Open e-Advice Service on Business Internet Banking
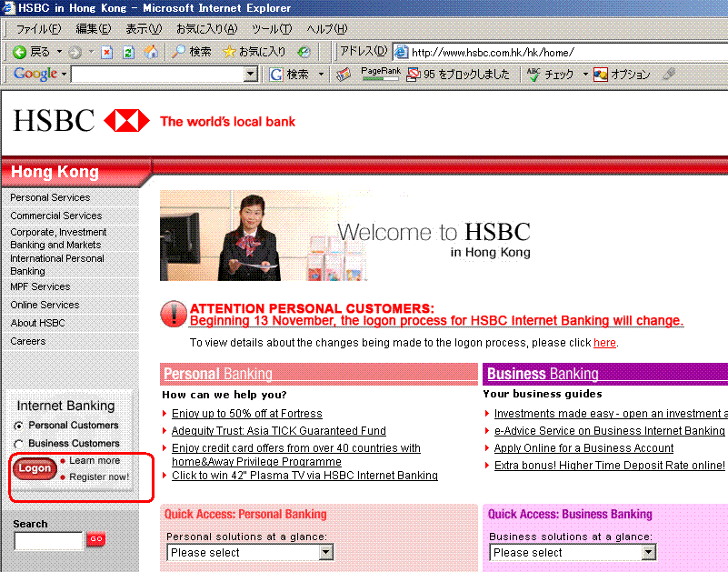 pos(610,431)
